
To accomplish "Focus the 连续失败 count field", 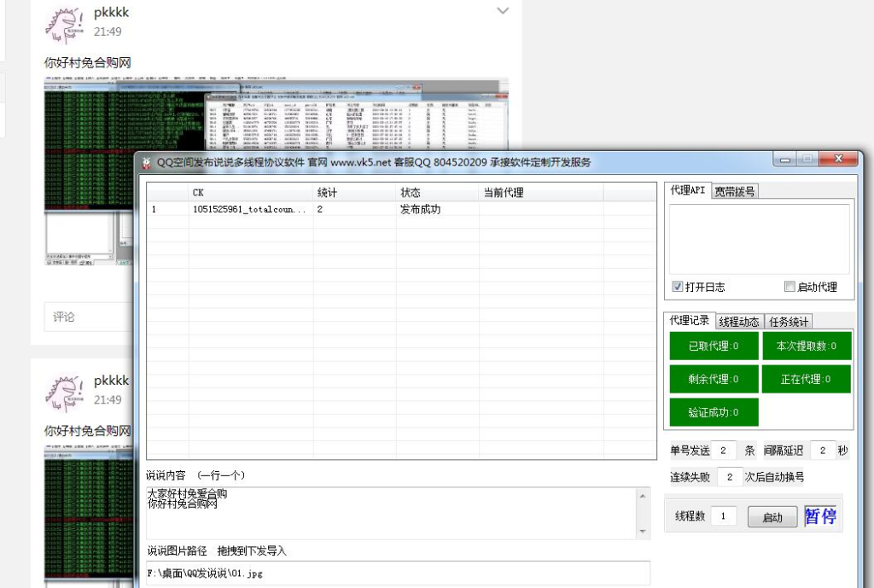I will (730, 477).
